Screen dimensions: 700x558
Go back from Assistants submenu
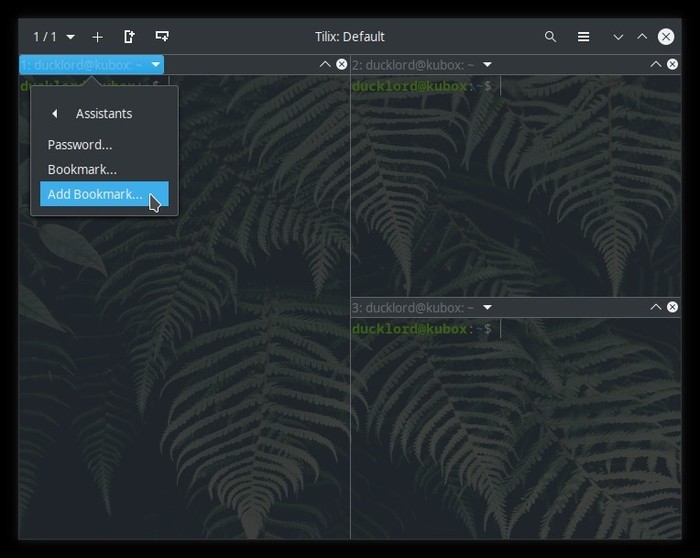(54, 114)
